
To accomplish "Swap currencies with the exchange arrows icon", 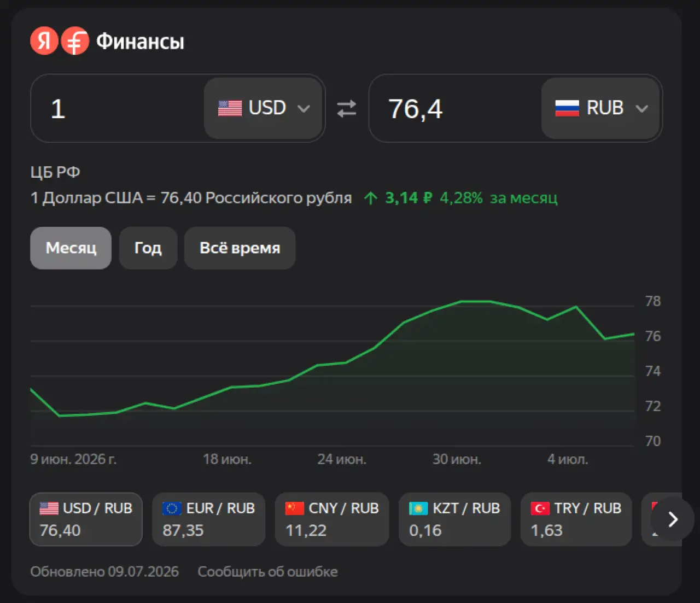I will [x=347, y=108].
